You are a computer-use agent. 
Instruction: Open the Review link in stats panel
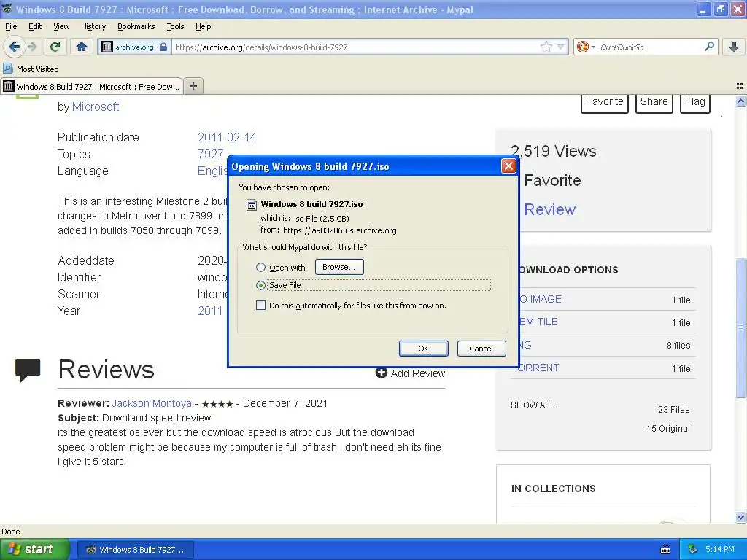[550, 209]
